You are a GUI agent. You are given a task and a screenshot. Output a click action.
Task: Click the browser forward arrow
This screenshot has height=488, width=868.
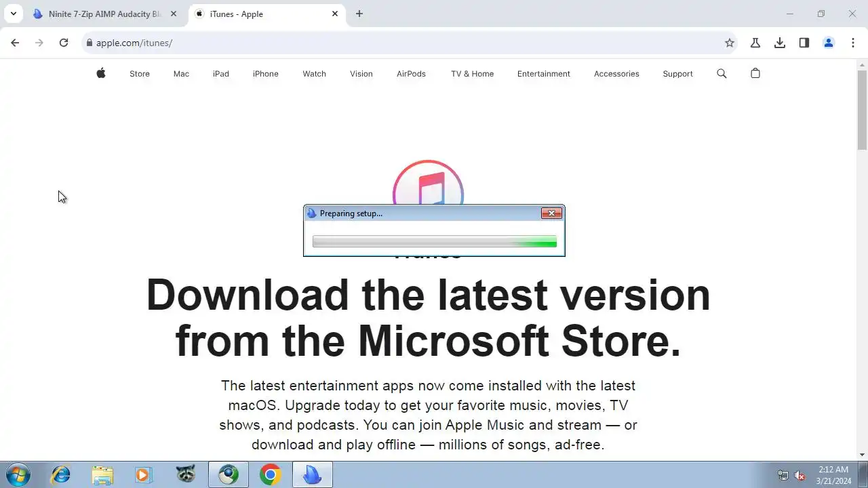coord(39,43)
